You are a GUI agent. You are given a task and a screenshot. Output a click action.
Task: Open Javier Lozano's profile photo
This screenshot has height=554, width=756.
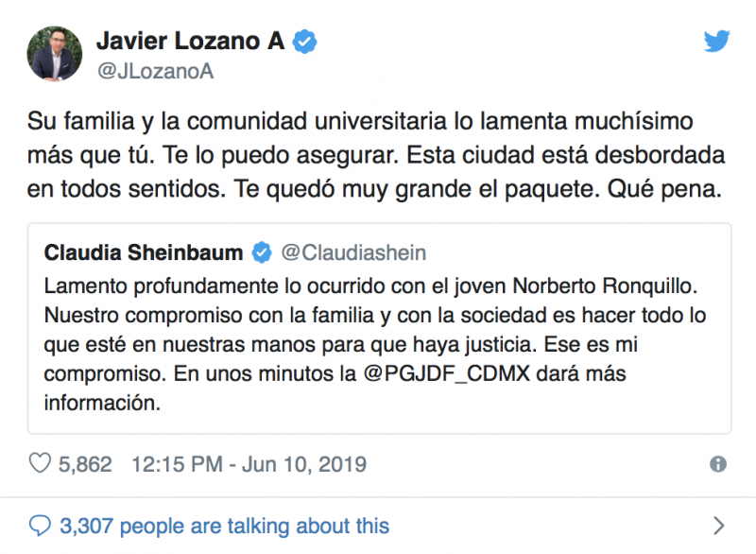tap(53, 53)
